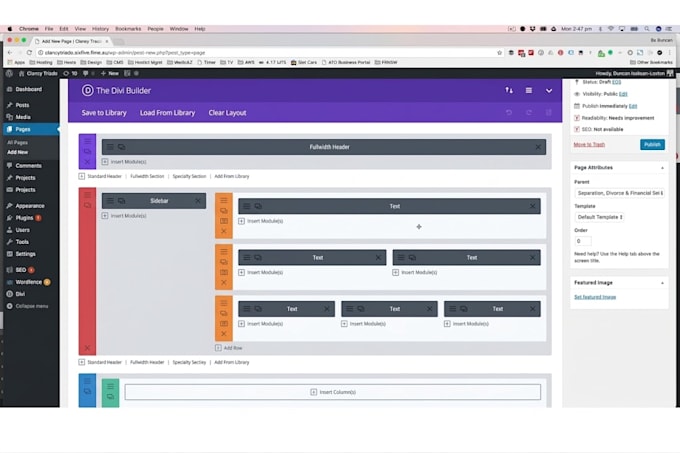Change column structure of three-column Text row

click(224, 323)
